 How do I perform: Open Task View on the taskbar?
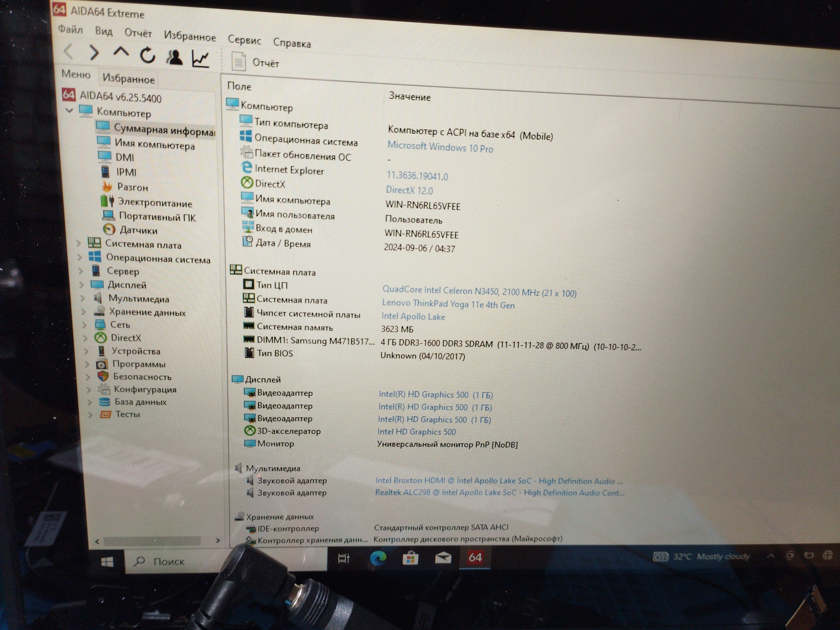click(344, 558)
